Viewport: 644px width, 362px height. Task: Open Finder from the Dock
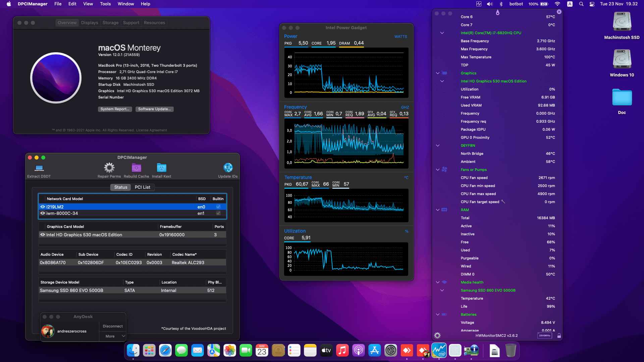pos(133,351)
